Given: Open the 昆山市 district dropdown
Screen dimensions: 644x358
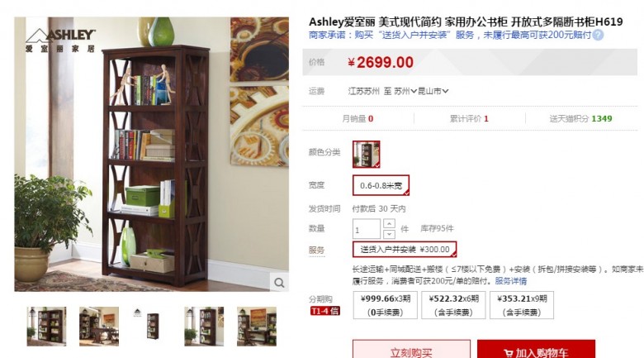Looking at the screenshot, I should point(433,91).
